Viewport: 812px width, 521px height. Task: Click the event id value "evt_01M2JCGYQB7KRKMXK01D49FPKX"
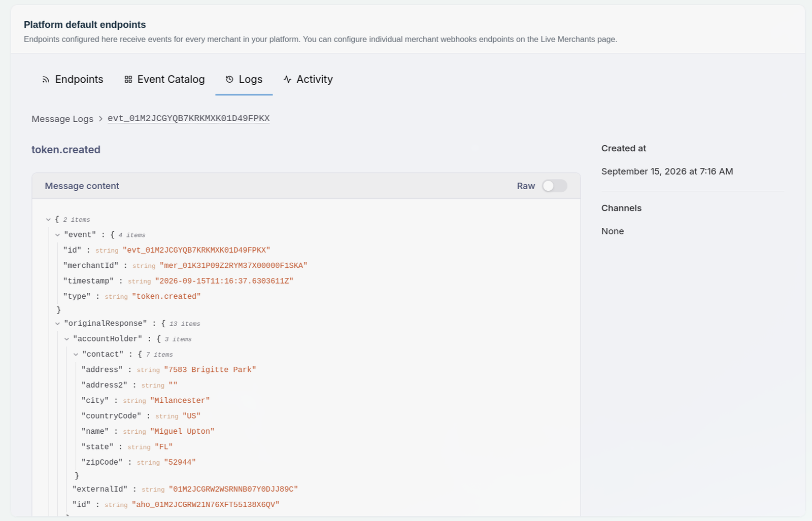[x=196, y=250]
